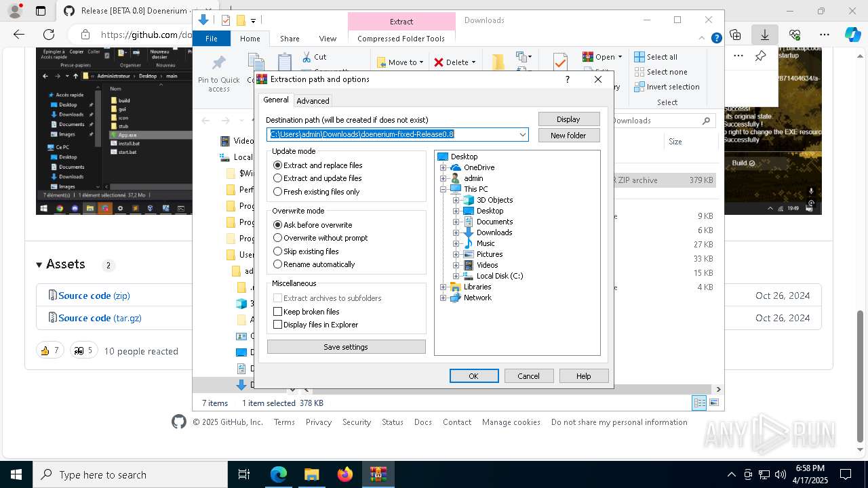Click OK to start extraction

pyautogui.click(x=474, y=375)
